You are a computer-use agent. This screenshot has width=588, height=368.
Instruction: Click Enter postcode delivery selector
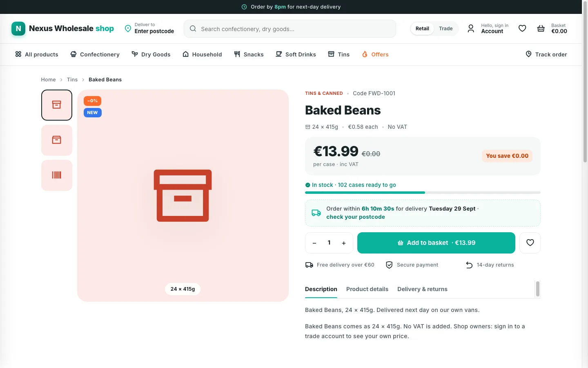pos(149,28)
